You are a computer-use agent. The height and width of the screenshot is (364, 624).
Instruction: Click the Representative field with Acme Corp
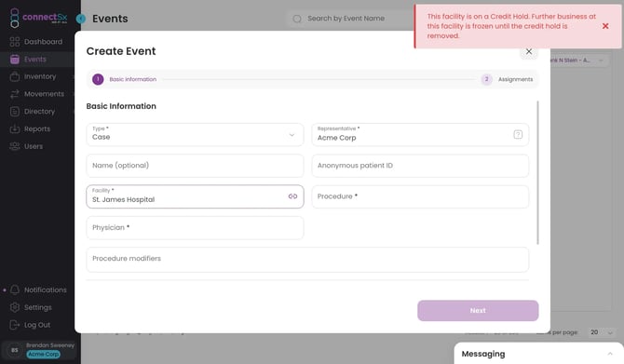tap(420, 134)
